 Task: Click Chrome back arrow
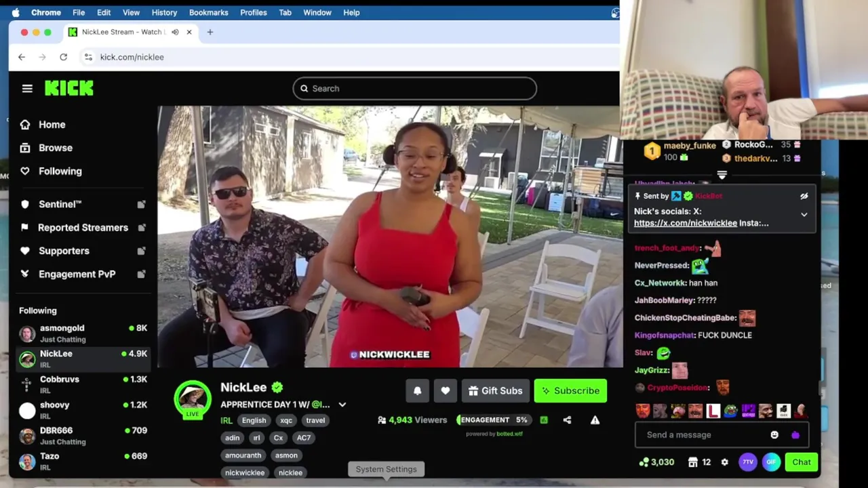click(x=22, y=57)
